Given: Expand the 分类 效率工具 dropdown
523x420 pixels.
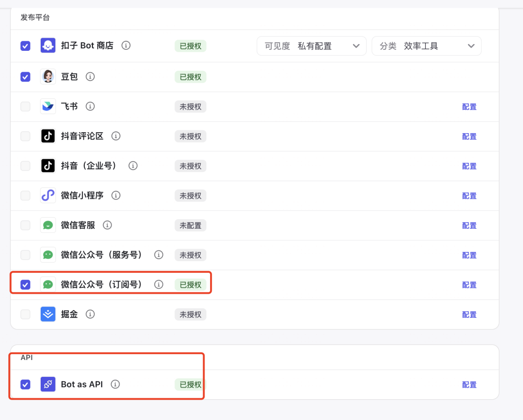Looking at the screenshot, I should click(426, 46).
